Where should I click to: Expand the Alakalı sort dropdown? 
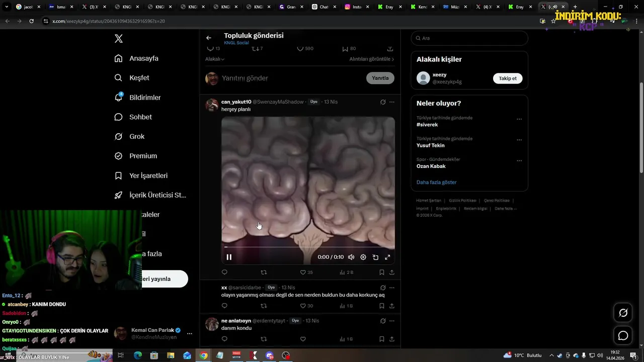pyautogui.click(x=215, y=59)
